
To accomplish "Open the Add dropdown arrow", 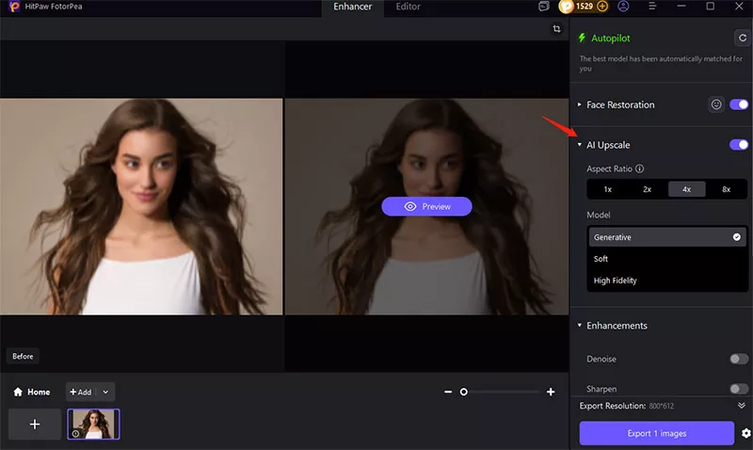I will point(106,392).
